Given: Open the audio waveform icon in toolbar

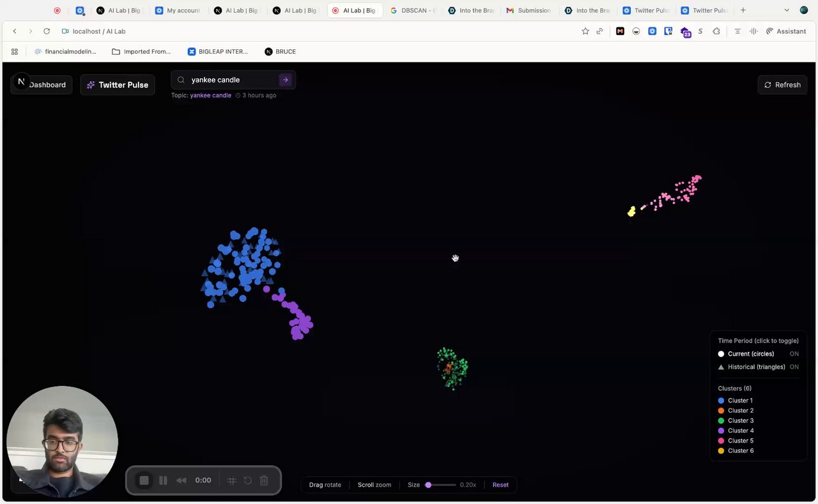Looking at the screenshot, I should click(753, 31).
